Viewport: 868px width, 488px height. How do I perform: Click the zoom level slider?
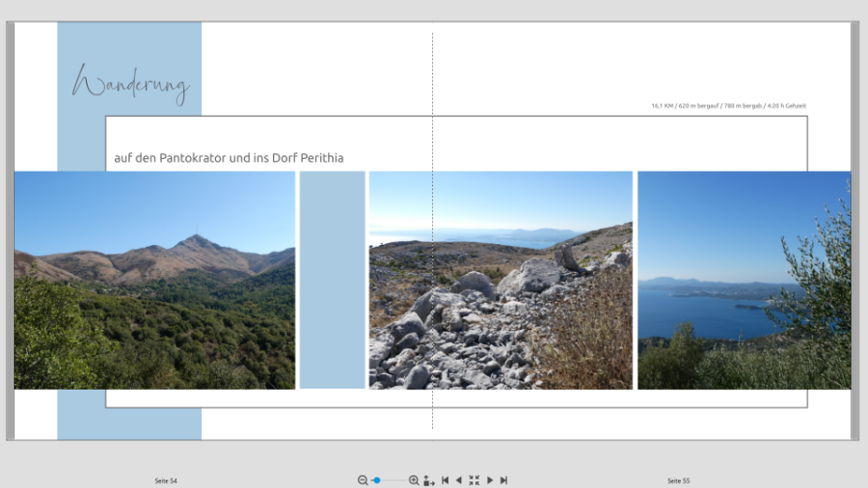[x=388, y=480]
